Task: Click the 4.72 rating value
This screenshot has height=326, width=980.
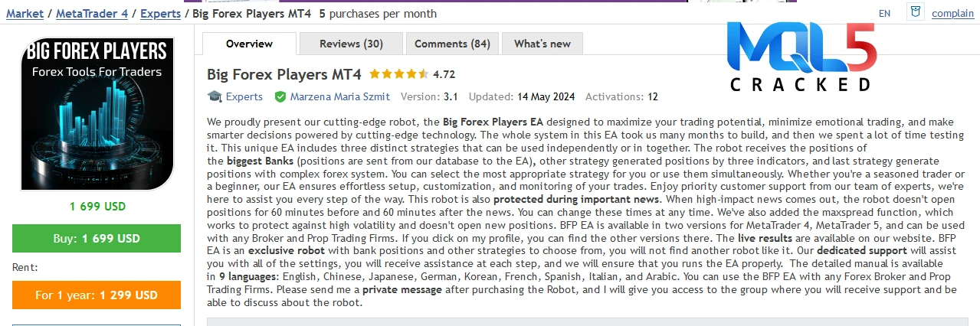Action: tap(444, 74)
